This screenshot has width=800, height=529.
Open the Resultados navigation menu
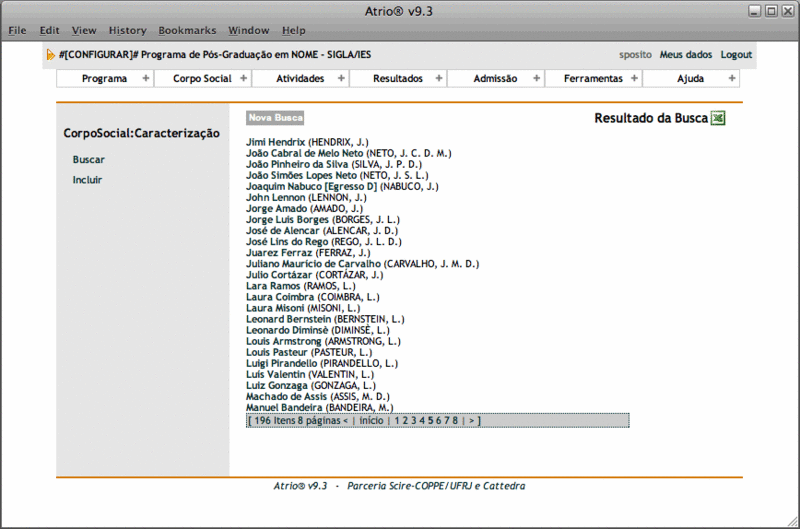tap(398, 78)
